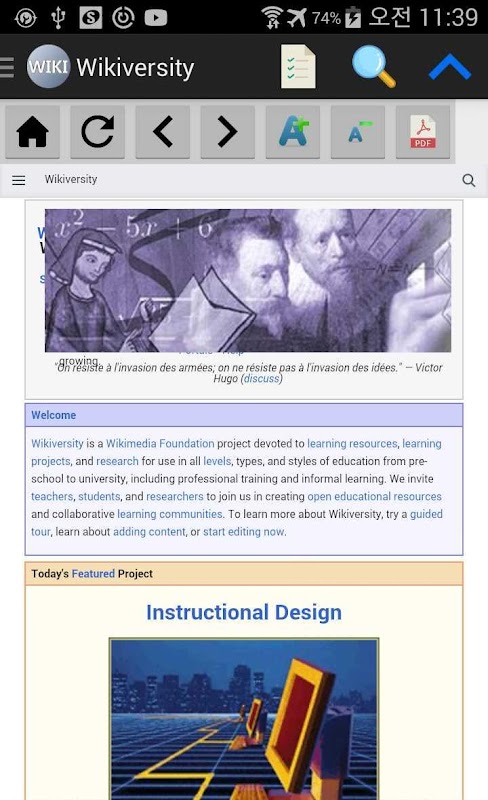Tap the YouTube notification icon
Viewport: 488px width, 800px height.
pyautogui.click(x=156, y=18)
